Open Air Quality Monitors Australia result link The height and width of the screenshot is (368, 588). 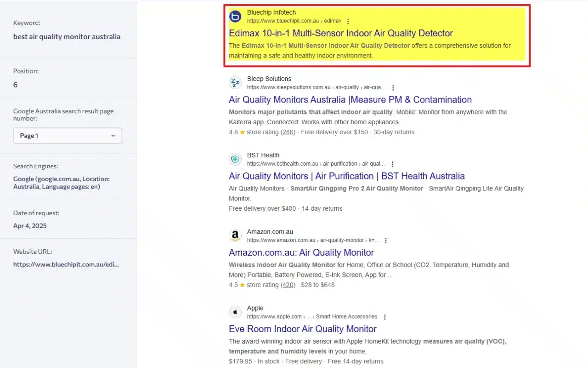click(x=350, y=100)
